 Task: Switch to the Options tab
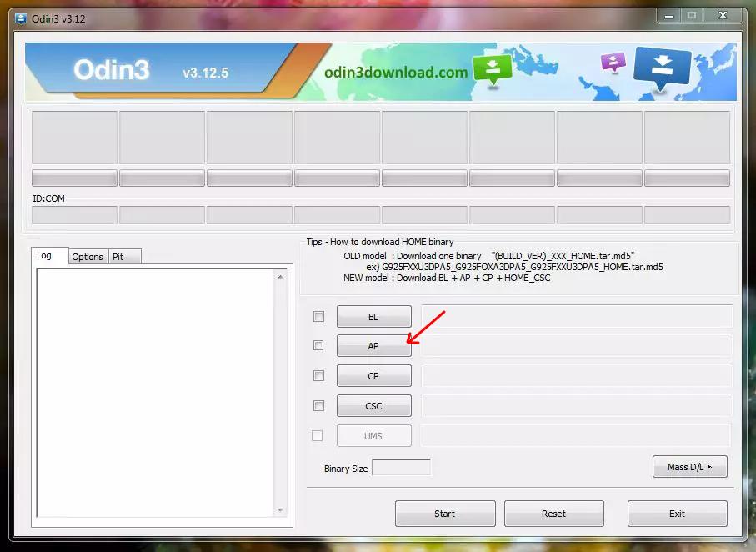point(88,257)
